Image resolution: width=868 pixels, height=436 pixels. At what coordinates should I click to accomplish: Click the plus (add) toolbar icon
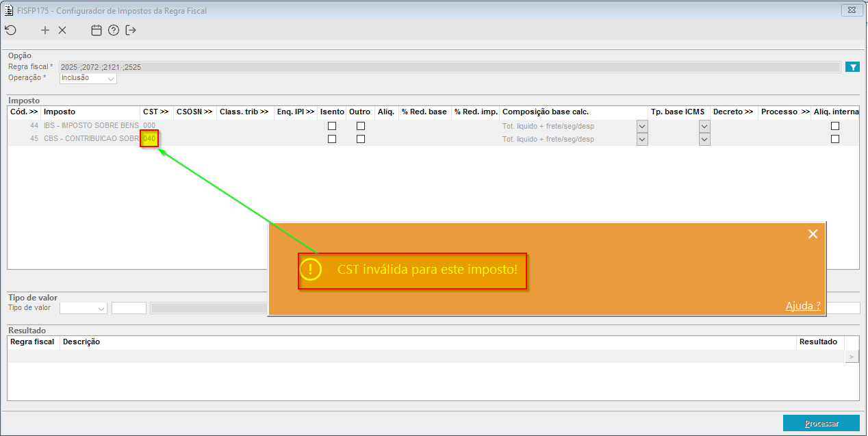tap(45, 30)
